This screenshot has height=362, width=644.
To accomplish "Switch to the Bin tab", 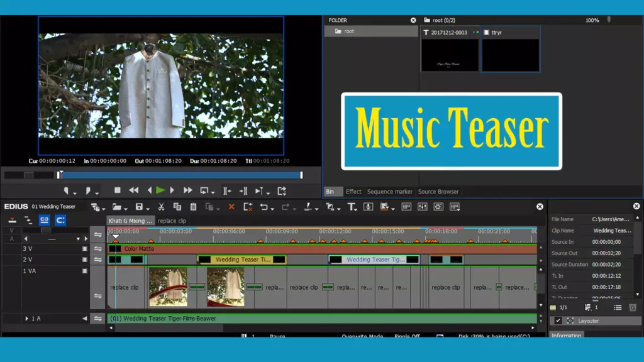I will click(330, 192).
